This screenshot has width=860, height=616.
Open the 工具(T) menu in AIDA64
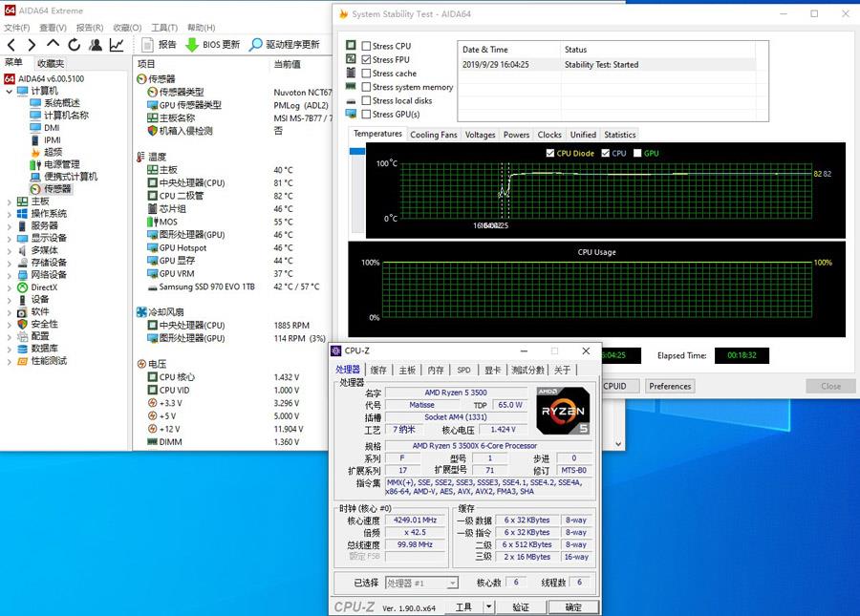(x=164, y=28)
